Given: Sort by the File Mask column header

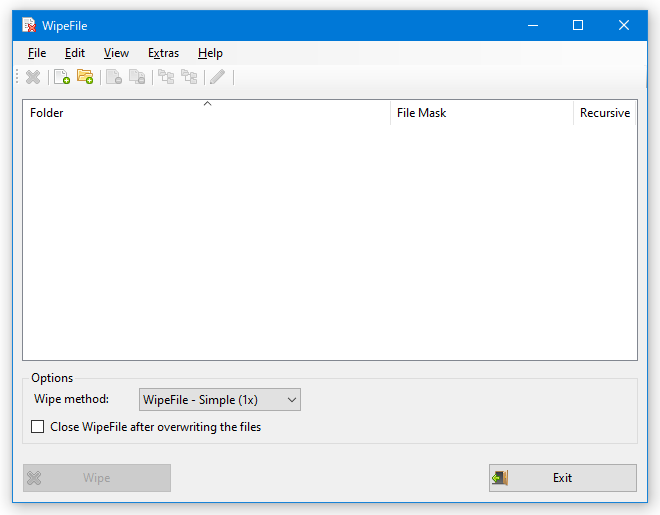Looking at the screenshot, I should click(x=482, y=113).
